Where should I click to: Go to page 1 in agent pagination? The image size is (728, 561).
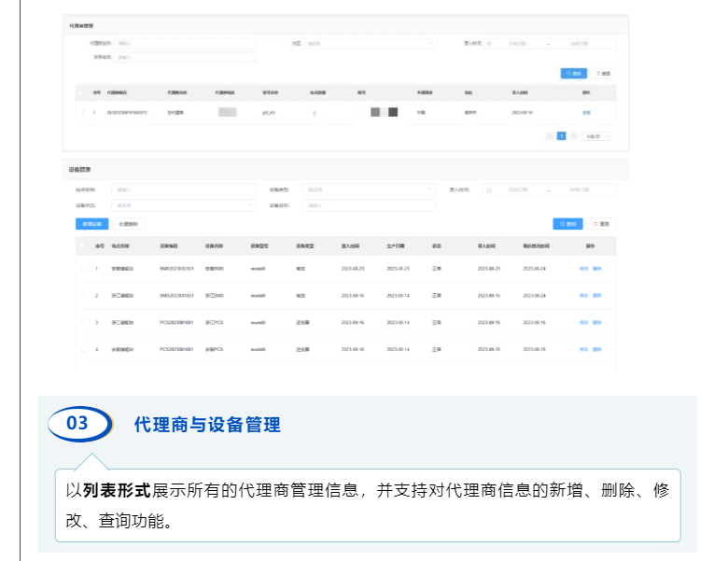click(561, 135)
